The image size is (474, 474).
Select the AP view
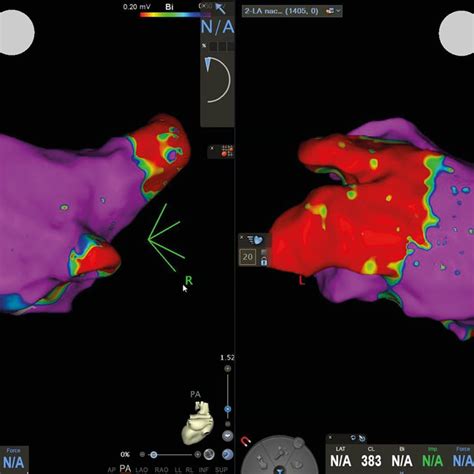[x=111, y=470]
